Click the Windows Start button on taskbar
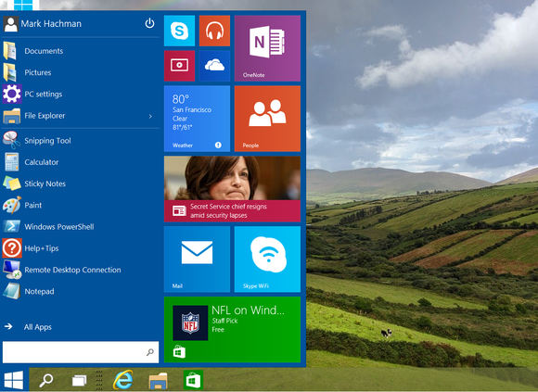Viewport: 538px width, 392px height. click(14, 380)
